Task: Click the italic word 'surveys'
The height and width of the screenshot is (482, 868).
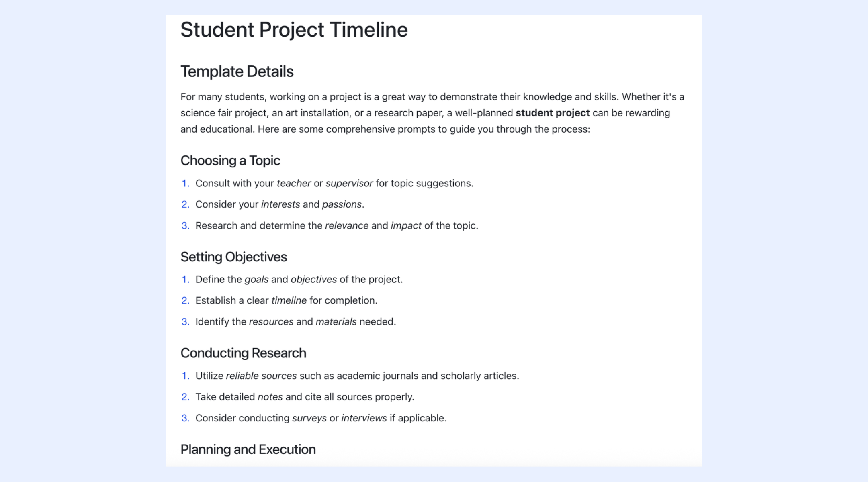Action: [309, 419]
